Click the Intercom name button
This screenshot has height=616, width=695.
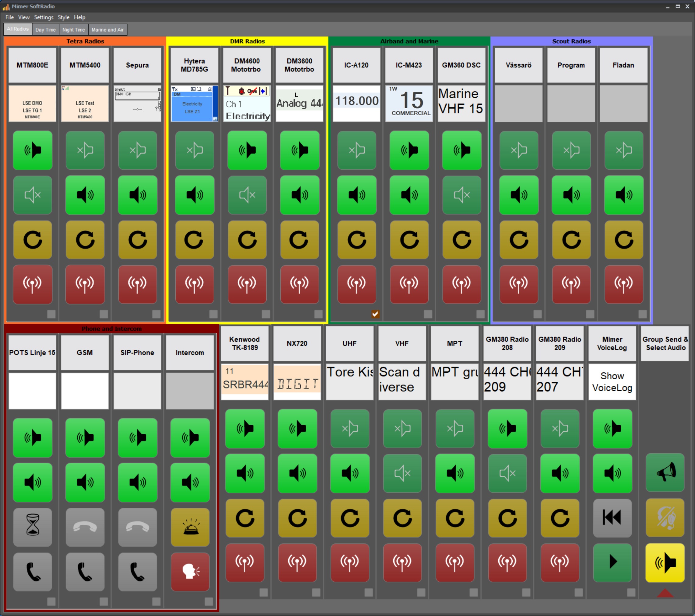coord(190,352)
